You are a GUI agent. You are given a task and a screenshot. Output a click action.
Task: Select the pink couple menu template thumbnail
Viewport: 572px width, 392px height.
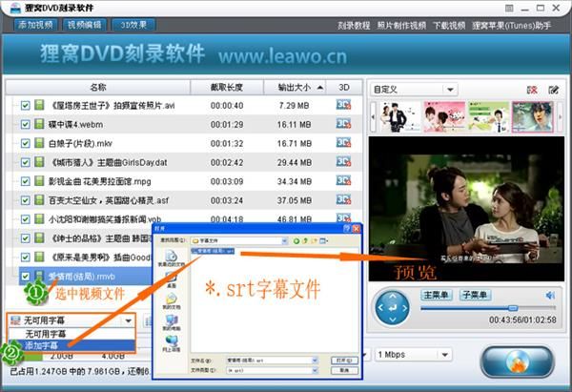pos(443,116)
